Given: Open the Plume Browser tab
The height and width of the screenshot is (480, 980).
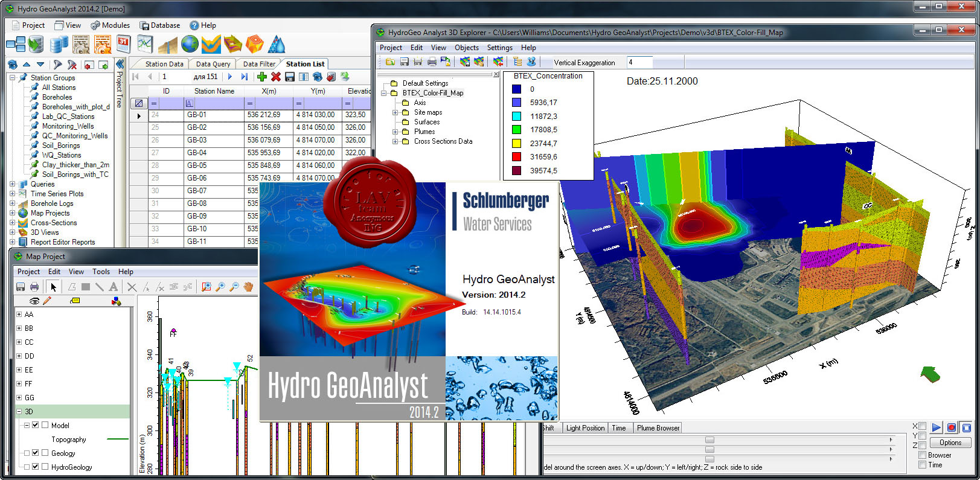Looking at the screenshot, I should pos(658,428).
